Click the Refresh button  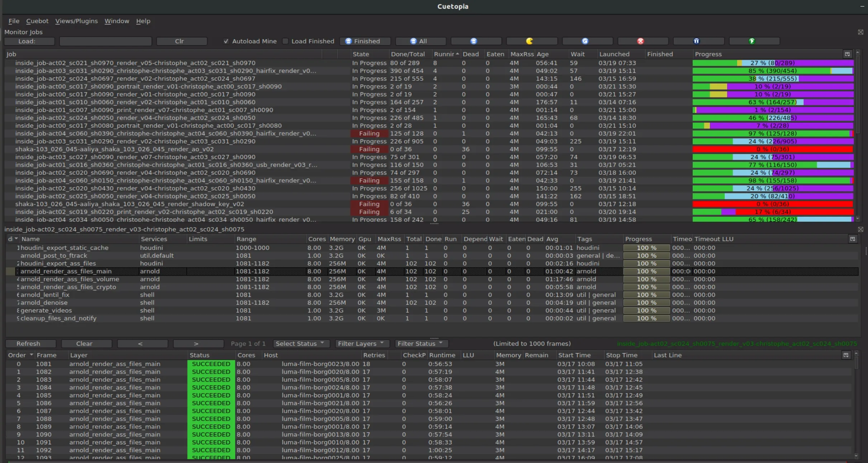[30, 343]
